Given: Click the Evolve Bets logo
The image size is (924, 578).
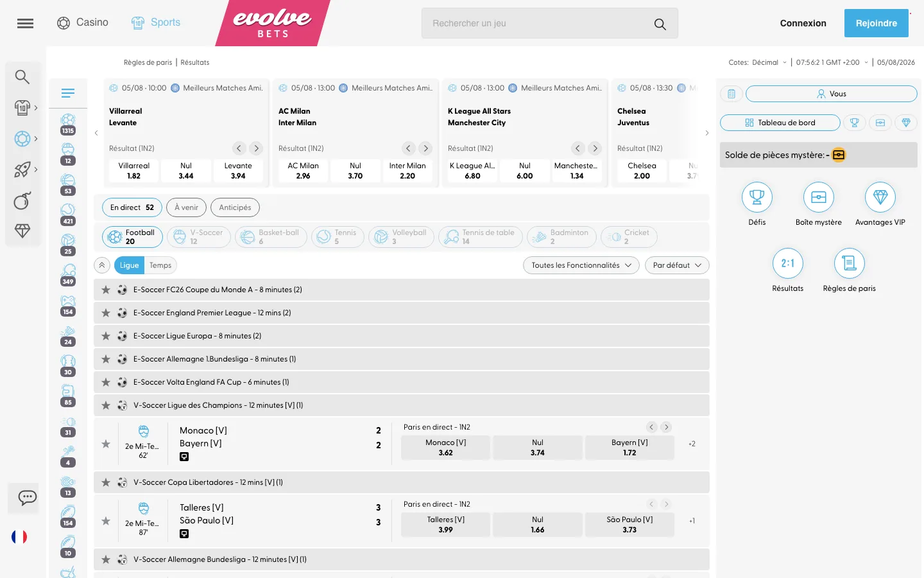Looking at the screenshot, I should click(273, 23).
